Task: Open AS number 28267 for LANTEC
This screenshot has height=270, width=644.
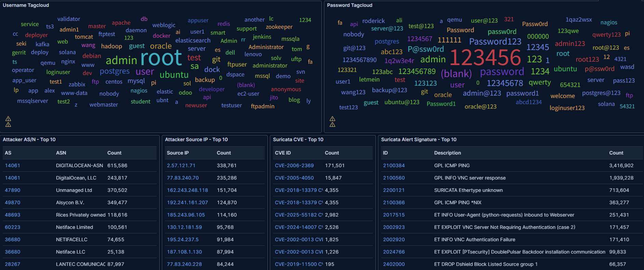Action: (13, 264)
